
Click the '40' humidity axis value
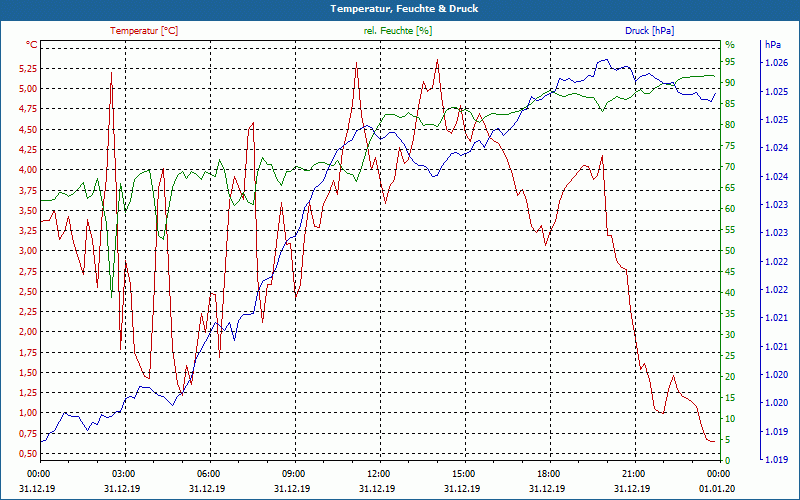730,293
